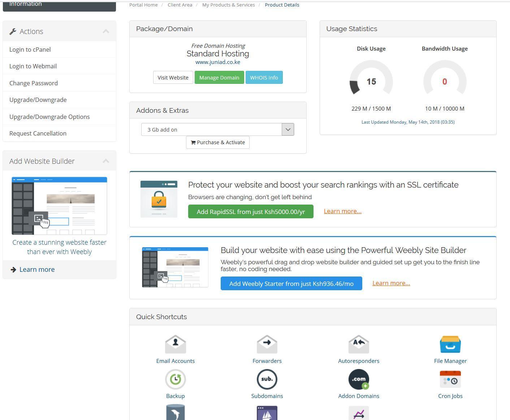This screenshot has width=510, height=420.
Task: Go to My Products & Services breadcrumb
Action: click(x=228, y=5)
